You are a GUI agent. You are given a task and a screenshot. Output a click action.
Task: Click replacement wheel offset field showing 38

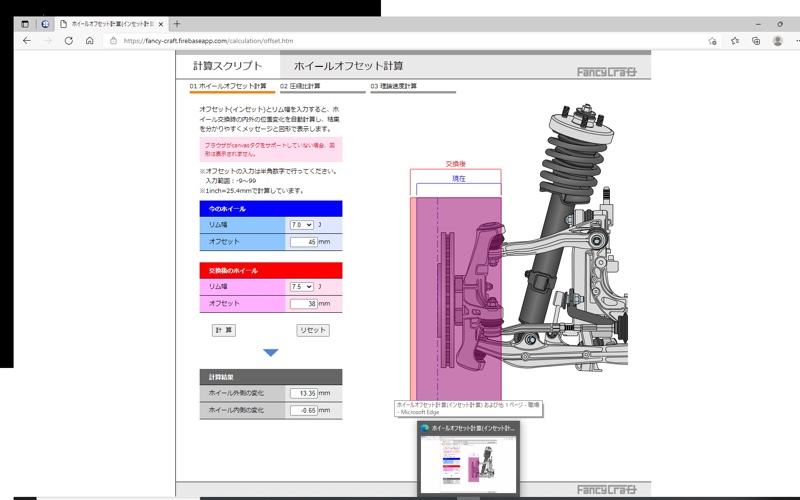pos(304,304)
